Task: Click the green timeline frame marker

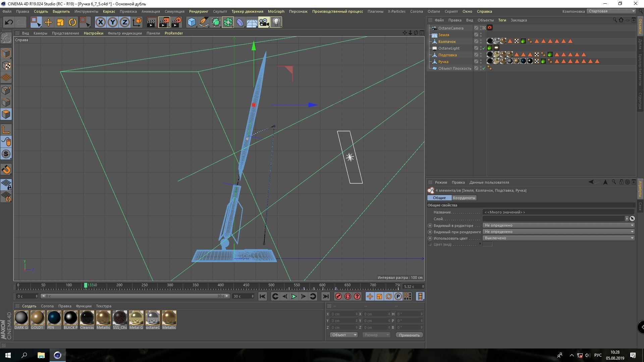Action: (x=86, y=285)
